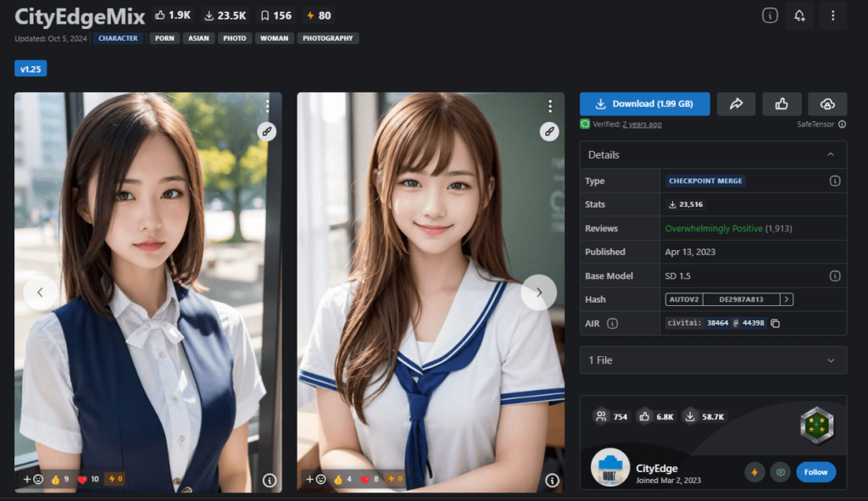
Task: Click the info icon beside Base Model
Action: click(834, 276)
